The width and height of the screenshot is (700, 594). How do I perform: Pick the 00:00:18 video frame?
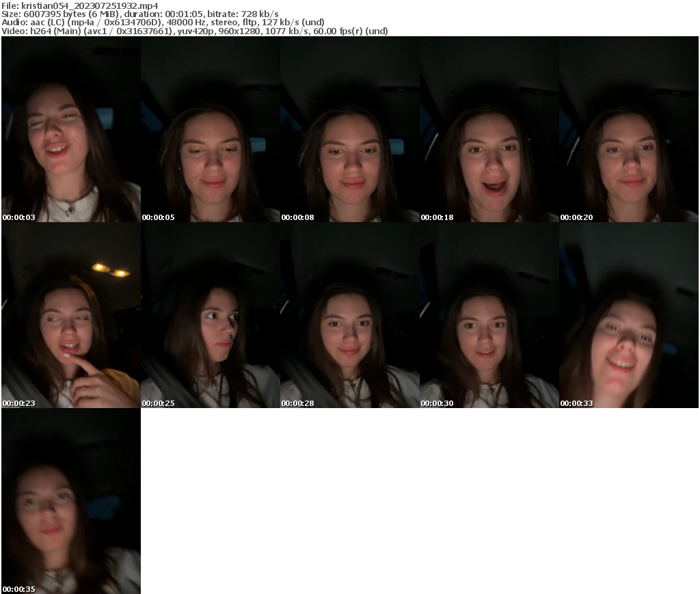click(x=489, y=129)
